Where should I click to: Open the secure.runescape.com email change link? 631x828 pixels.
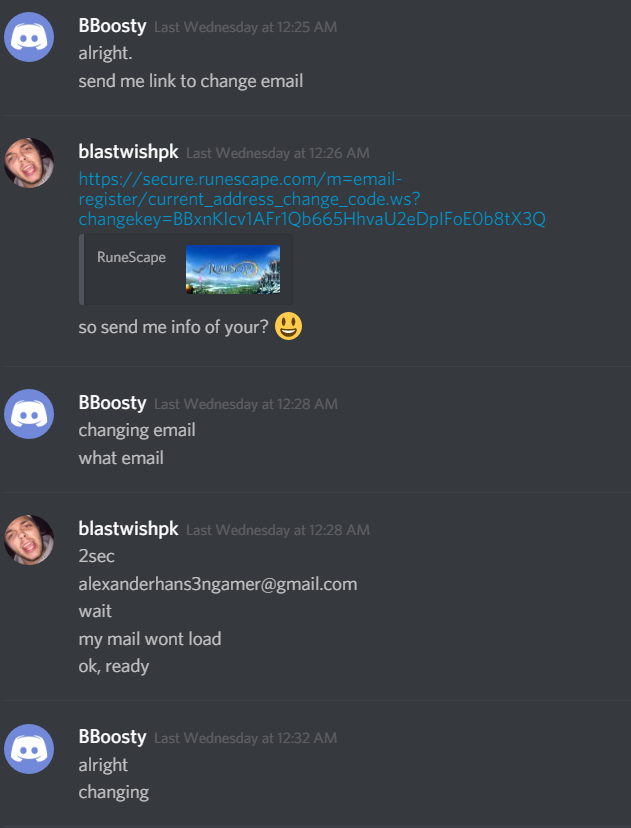[312, 199]
